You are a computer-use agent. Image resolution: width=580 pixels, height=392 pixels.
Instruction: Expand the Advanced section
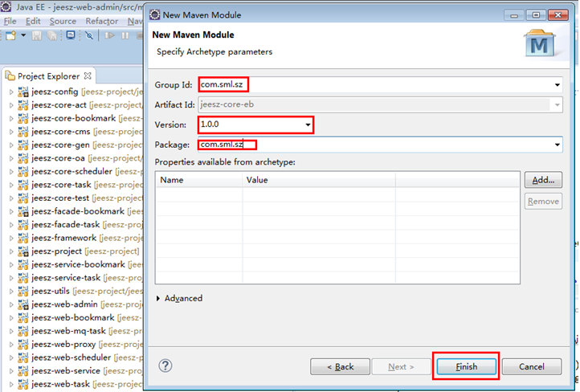tap(179, 298)
